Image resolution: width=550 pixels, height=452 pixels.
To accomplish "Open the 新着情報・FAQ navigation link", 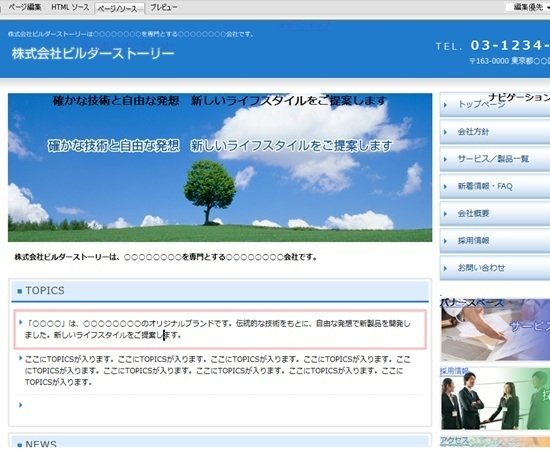I will 495,186.
